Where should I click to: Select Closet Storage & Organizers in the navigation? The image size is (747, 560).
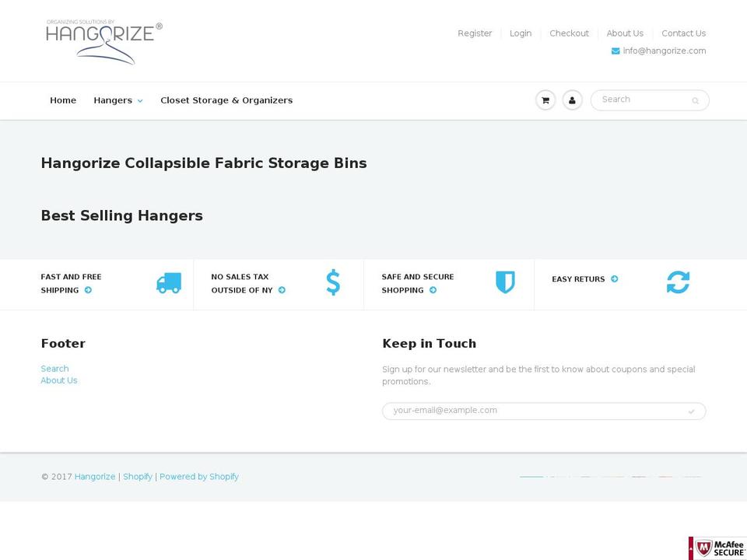coord(226,100)
